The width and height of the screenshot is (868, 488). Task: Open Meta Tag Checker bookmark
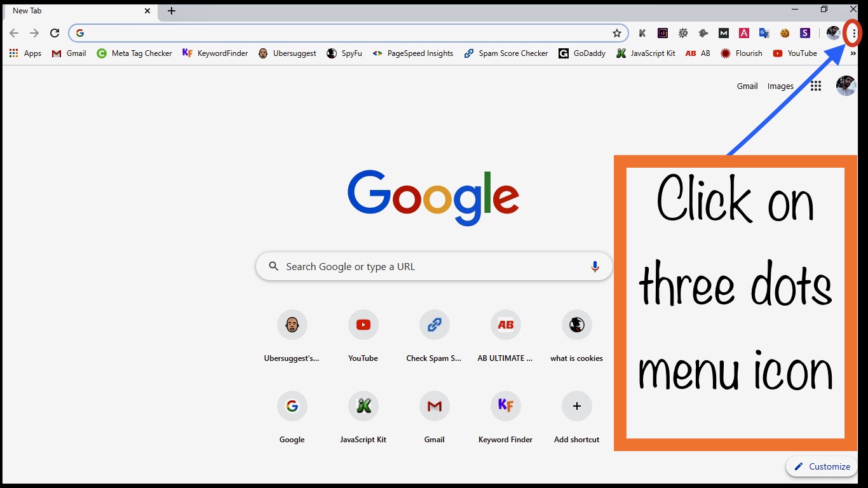click(x=134, y=53)
